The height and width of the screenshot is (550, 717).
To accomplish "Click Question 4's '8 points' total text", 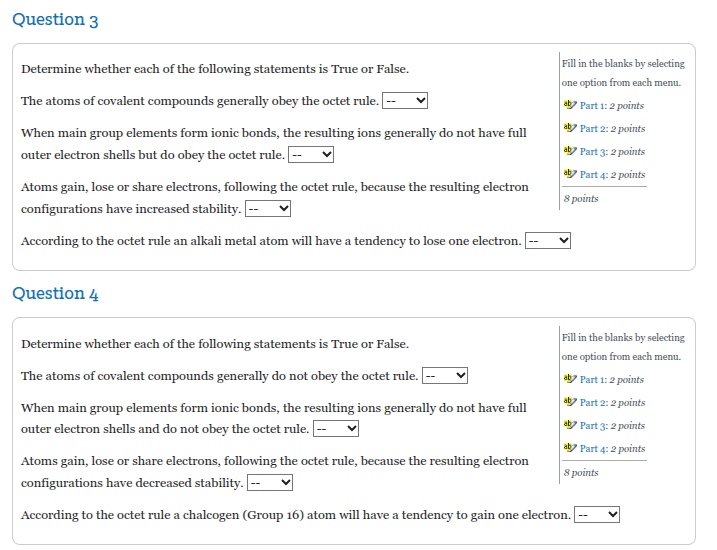I will click(x=581, y=472).
